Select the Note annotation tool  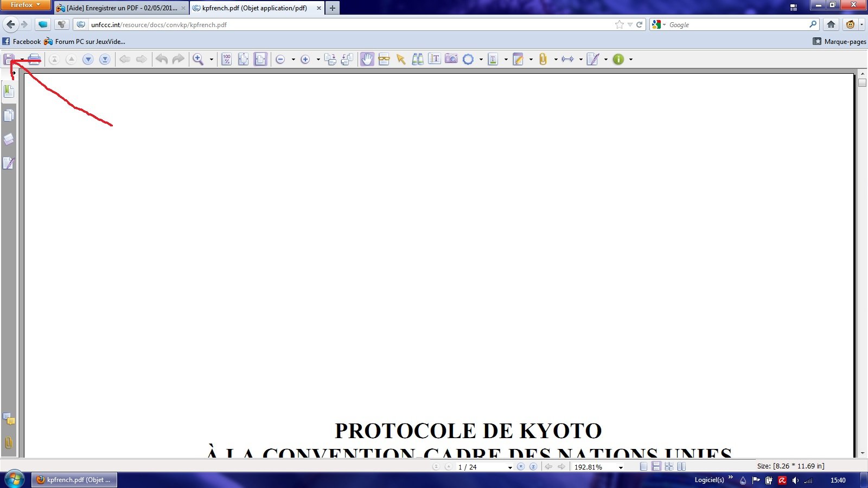click(x=518, y=59)
